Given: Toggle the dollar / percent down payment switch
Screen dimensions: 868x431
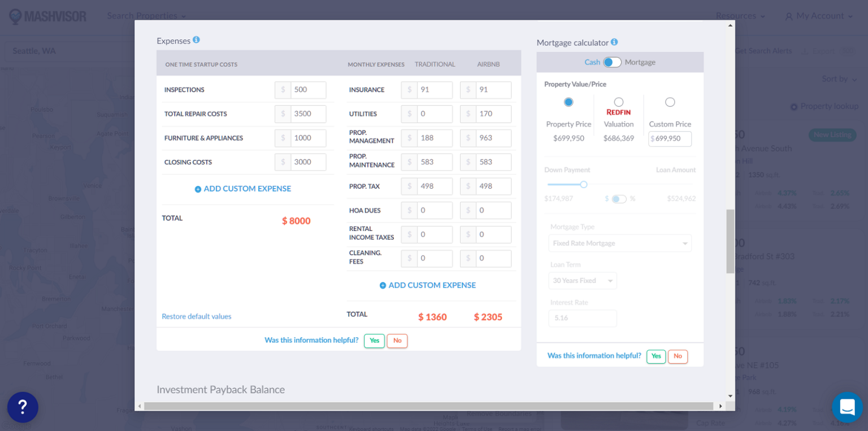Looking at the screenshot, I should tap(619, 199).
